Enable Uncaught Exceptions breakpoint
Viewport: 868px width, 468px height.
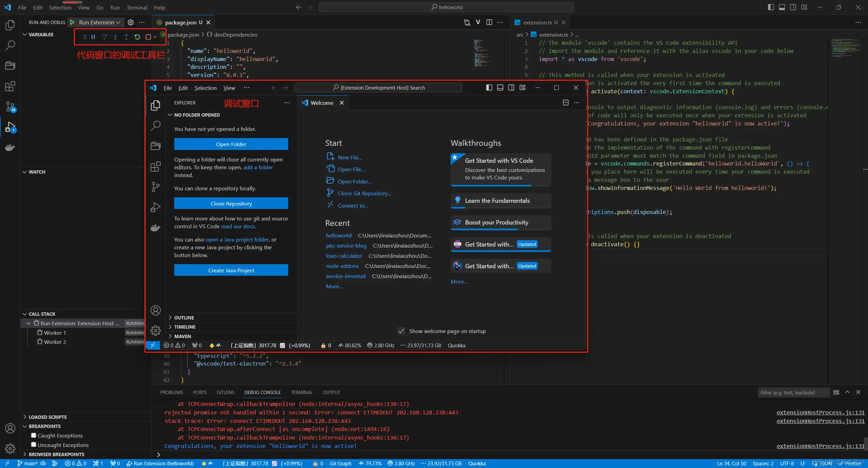(34, 445)
